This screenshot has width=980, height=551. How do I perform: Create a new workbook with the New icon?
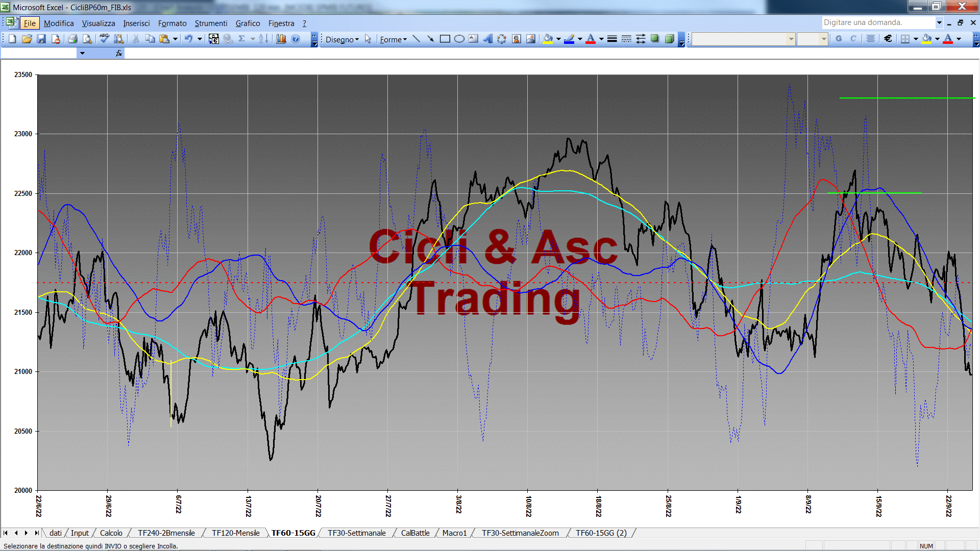(x=12, y=39)
